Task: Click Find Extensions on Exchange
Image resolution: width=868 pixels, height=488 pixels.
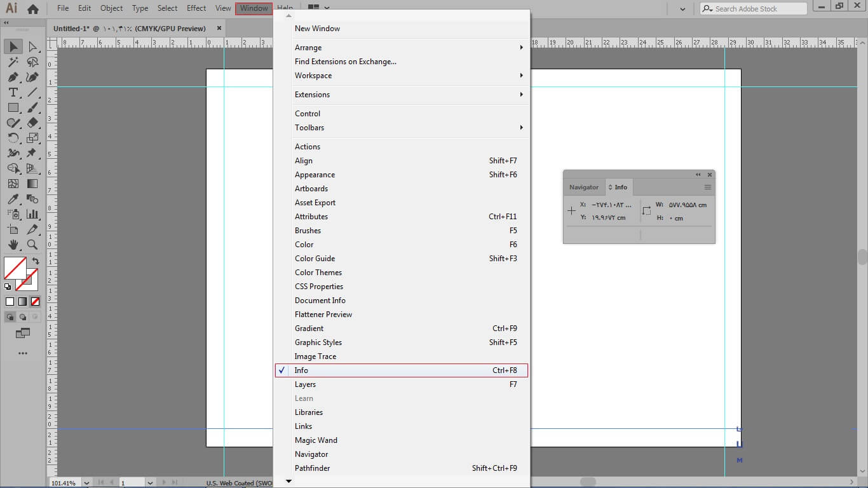Action: (x=346, y=62)
